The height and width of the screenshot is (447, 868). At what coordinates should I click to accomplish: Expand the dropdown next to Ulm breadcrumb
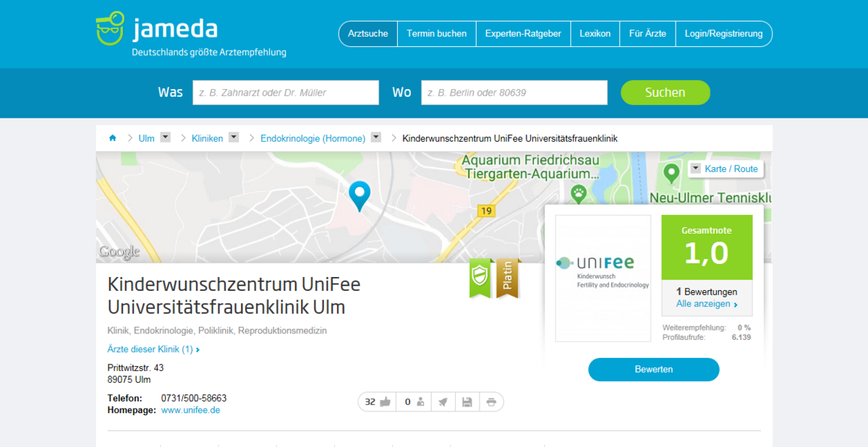click(x=164, y=137)
